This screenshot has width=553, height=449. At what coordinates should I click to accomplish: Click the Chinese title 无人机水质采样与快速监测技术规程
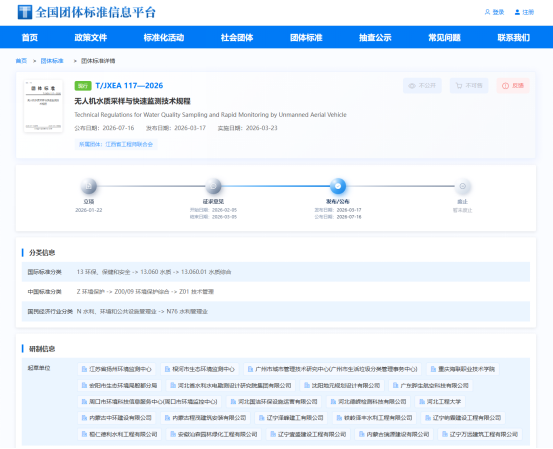132,102
